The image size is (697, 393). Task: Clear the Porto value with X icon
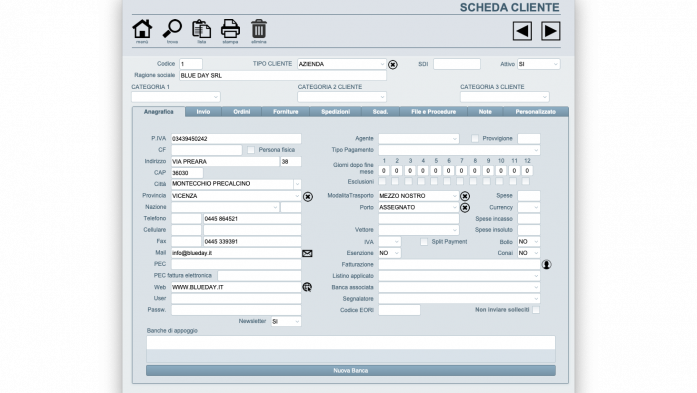pos(465,208)
